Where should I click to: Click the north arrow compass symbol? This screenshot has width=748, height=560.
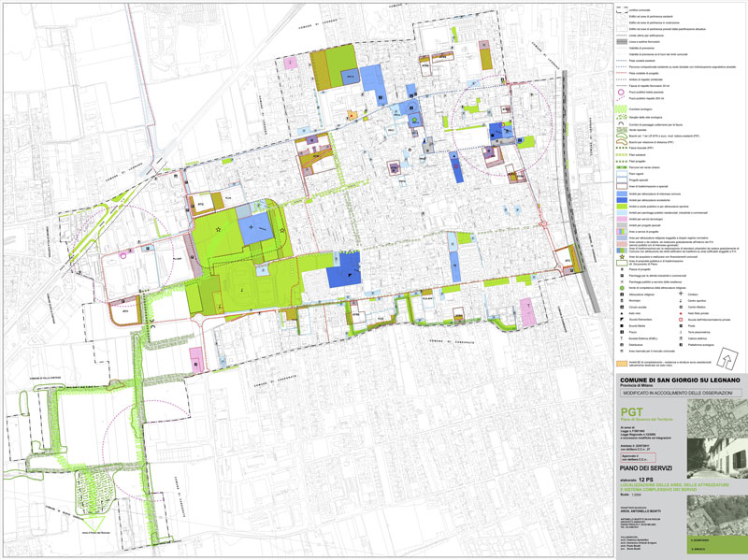tap(727, 357)
